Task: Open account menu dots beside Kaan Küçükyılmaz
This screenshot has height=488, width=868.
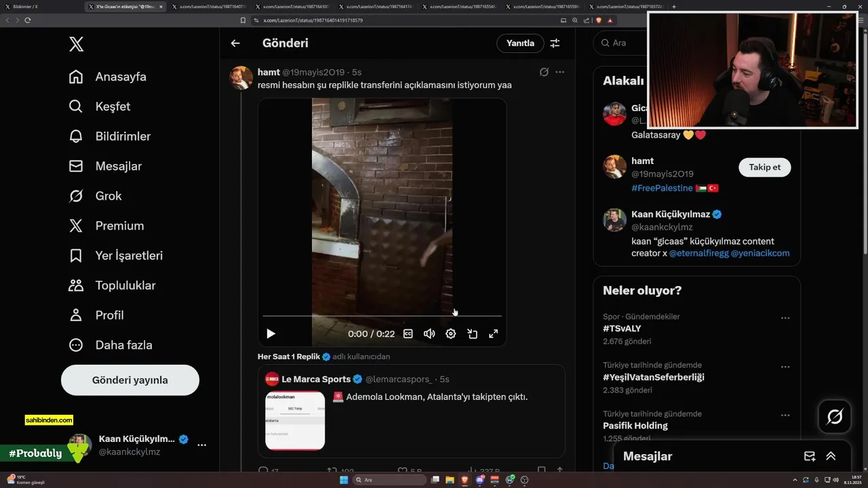Action: (x=201, y=445)
